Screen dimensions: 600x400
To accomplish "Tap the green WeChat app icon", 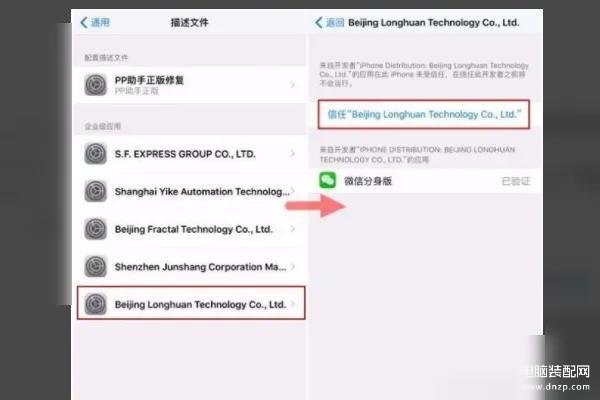I will click(328, 180).
